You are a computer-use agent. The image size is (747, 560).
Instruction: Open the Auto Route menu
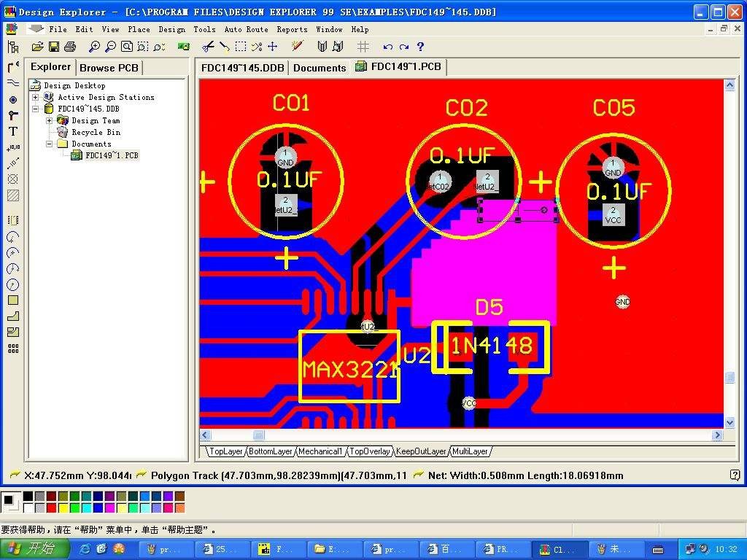[x=246, y=30]
